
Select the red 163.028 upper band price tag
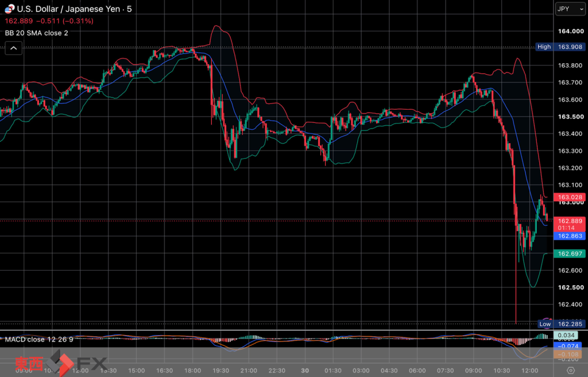pyautogui.click(x=570, y=197)
